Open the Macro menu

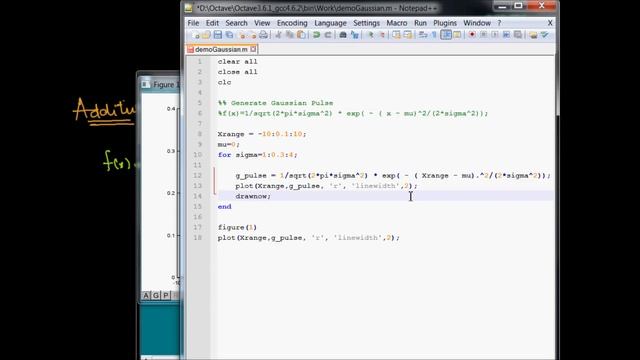tap(397, 23)
